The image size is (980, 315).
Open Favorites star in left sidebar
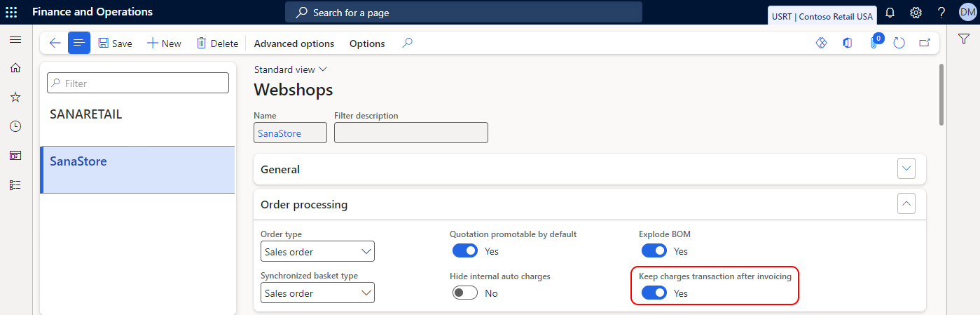click(x=15, y=97)
